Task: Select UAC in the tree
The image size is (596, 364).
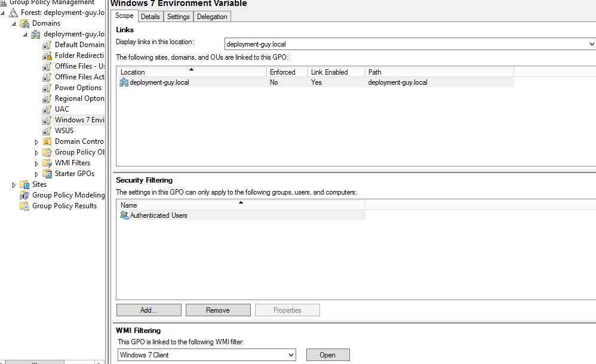Action: 62,109
